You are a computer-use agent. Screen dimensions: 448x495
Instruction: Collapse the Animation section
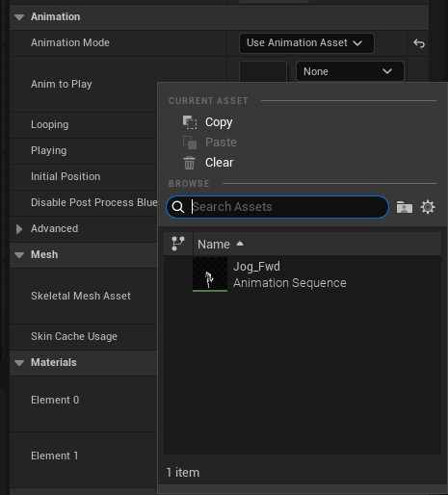click(19, 17)
